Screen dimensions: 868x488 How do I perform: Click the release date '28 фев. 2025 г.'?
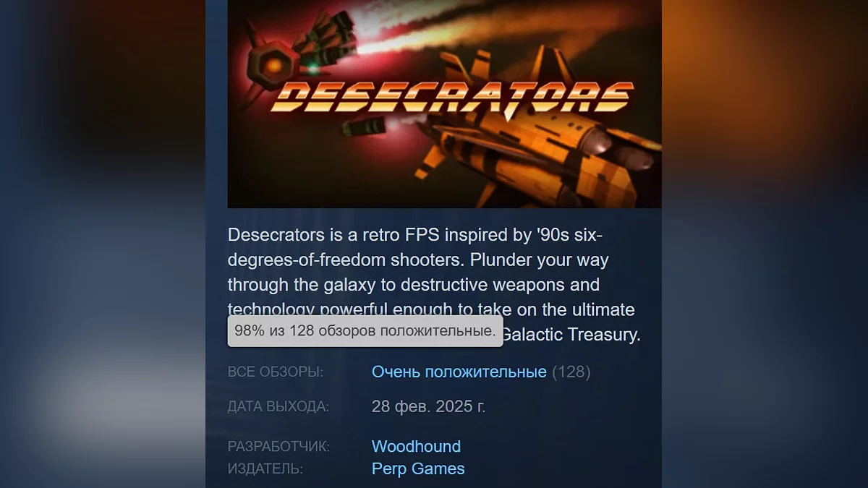tap(428, 406)
